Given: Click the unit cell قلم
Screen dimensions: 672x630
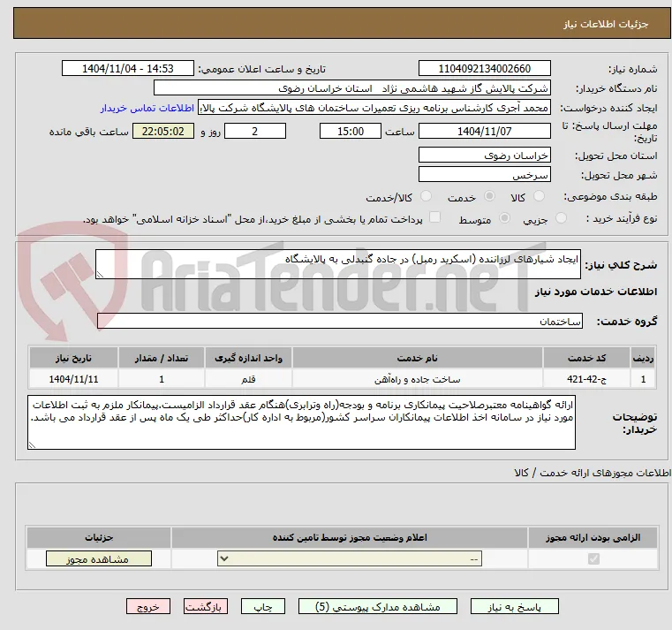Looking at the screenshot, I should (248, 379).
